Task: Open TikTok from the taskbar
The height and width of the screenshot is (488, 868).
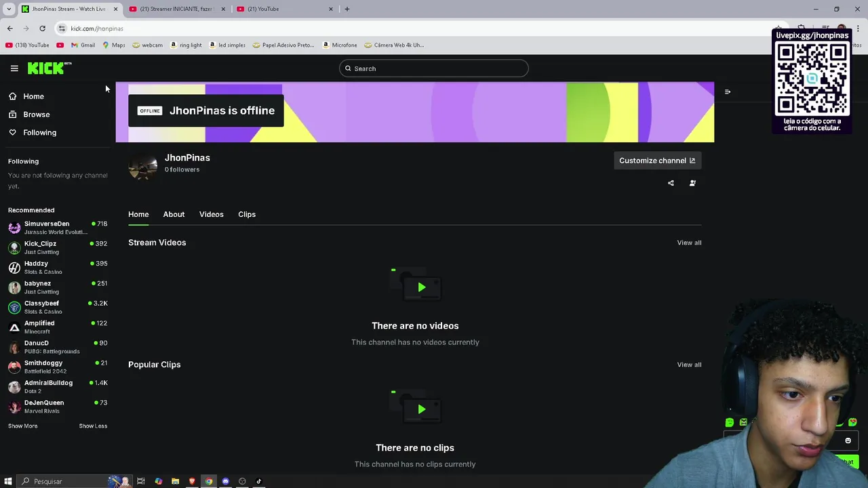Action: [258, 481]
